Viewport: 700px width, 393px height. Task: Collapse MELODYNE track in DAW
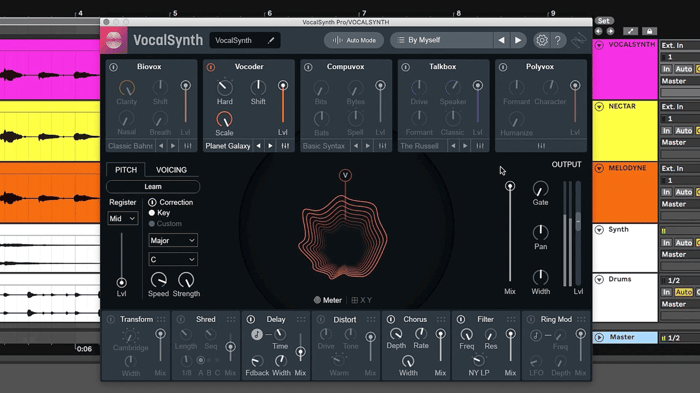pos(600,168)
